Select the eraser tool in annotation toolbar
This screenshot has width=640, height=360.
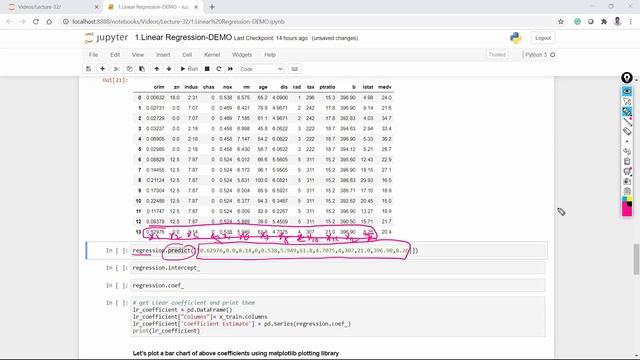627,131
